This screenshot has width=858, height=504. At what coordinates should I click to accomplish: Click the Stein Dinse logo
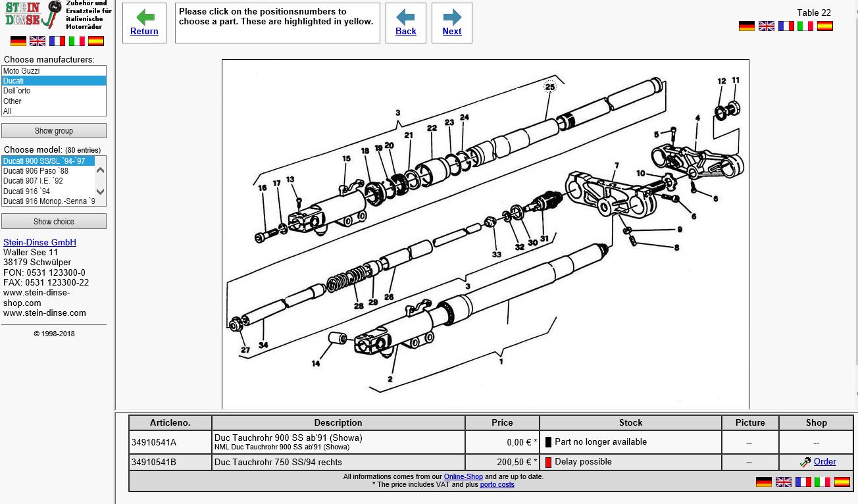click(x=32, y=16)
